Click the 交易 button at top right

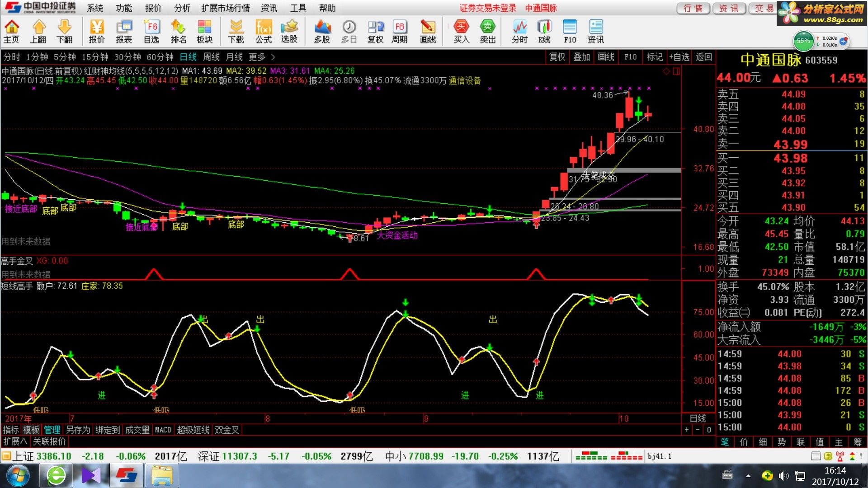point(763,8)
